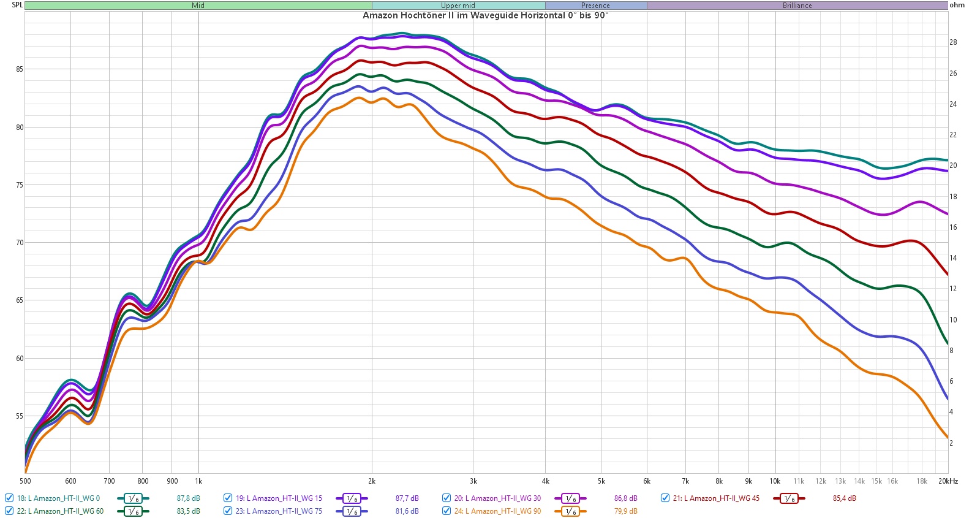The height and width of the screenshot is (518, 980).
Task: Click the 1/6 smoothing icon for WG 15 trace
Action: coord(352,498)
